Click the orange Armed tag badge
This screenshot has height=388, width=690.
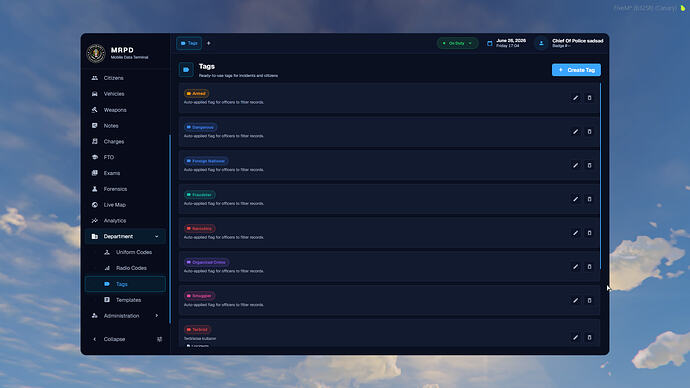tap(196, 93)
